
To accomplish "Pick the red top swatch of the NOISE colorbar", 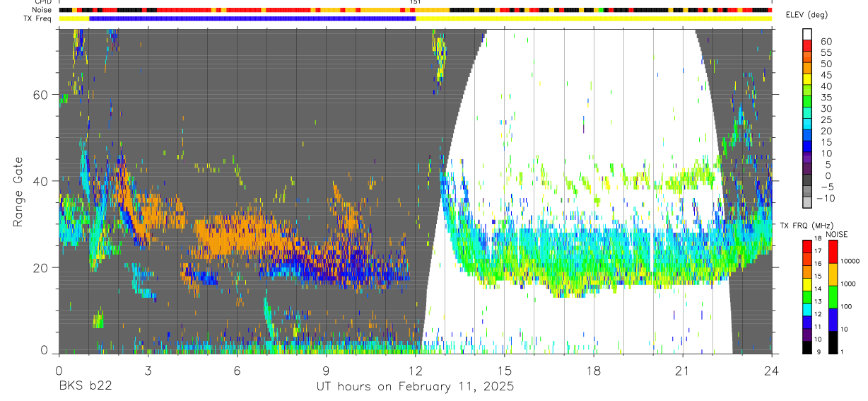I will tap(833, 252).
